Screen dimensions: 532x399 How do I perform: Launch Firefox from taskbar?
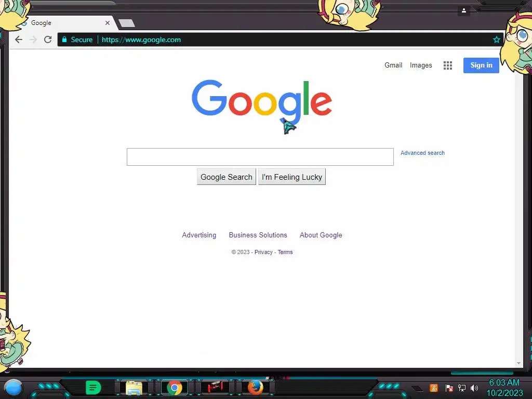click(x=255, y=388)
